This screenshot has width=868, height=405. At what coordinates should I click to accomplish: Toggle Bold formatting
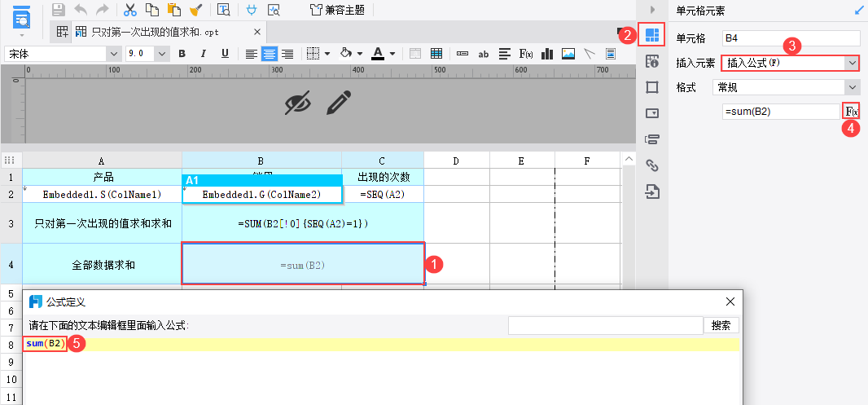click(182, 53)
